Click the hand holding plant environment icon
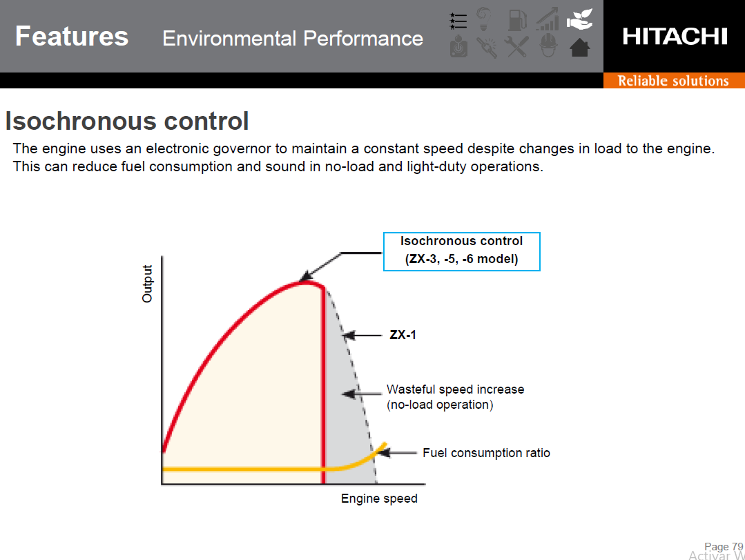Viewport: 745px width, 560px height. [579, 19]
